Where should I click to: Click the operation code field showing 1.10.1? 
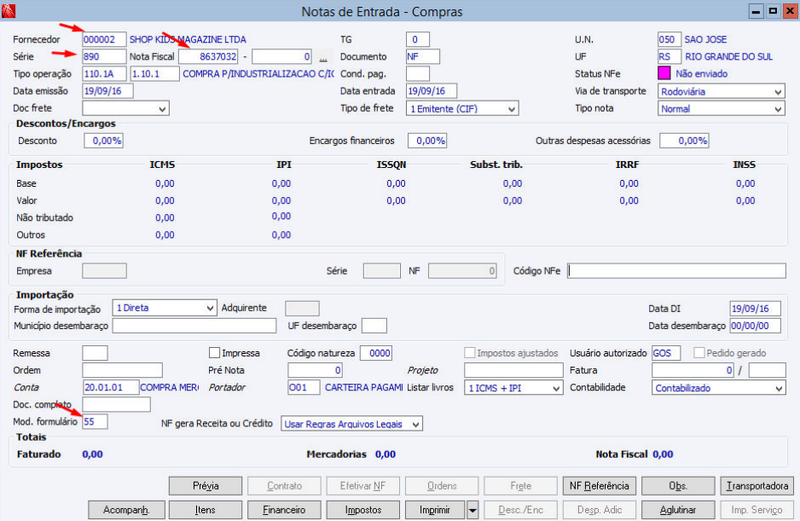pyautogui.click(x=155, y=73)
